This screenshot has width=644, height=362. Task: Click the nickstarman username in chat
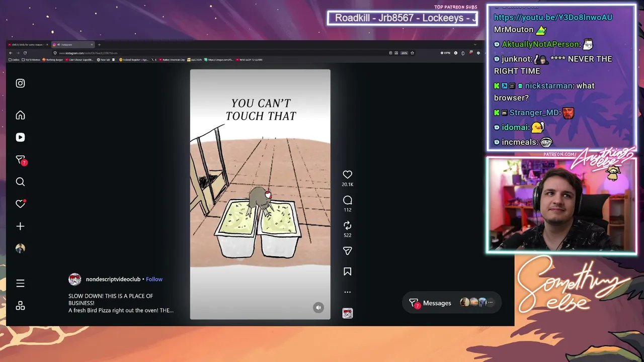[549, 86]
